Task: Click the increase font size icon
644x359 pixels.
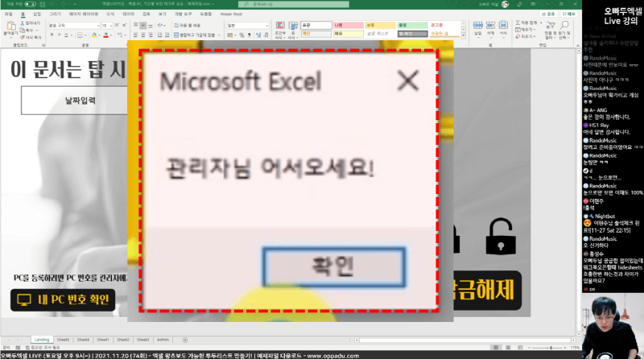Action: click(x=117, y=26)
